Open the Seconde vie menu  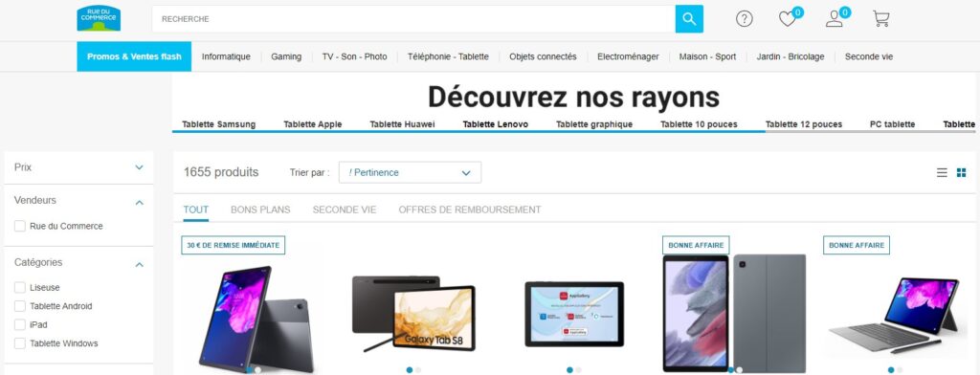869,56
